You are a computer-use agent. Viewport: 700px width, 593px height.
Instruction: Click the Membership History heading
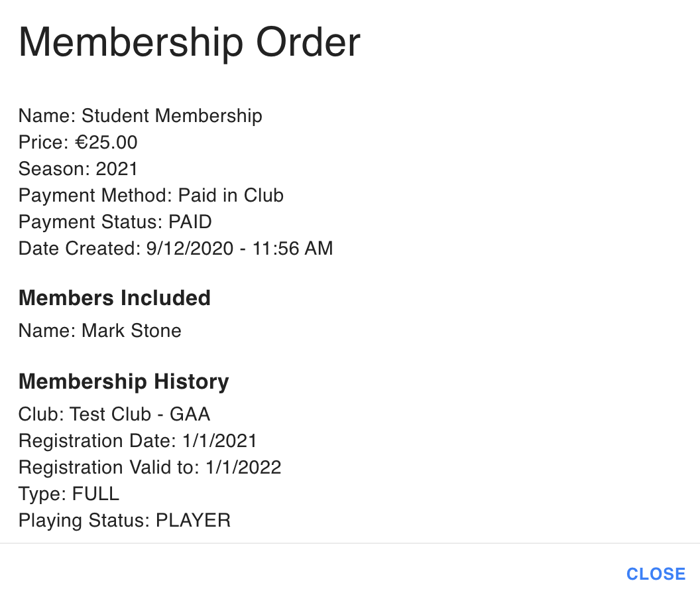pos(124,381)
